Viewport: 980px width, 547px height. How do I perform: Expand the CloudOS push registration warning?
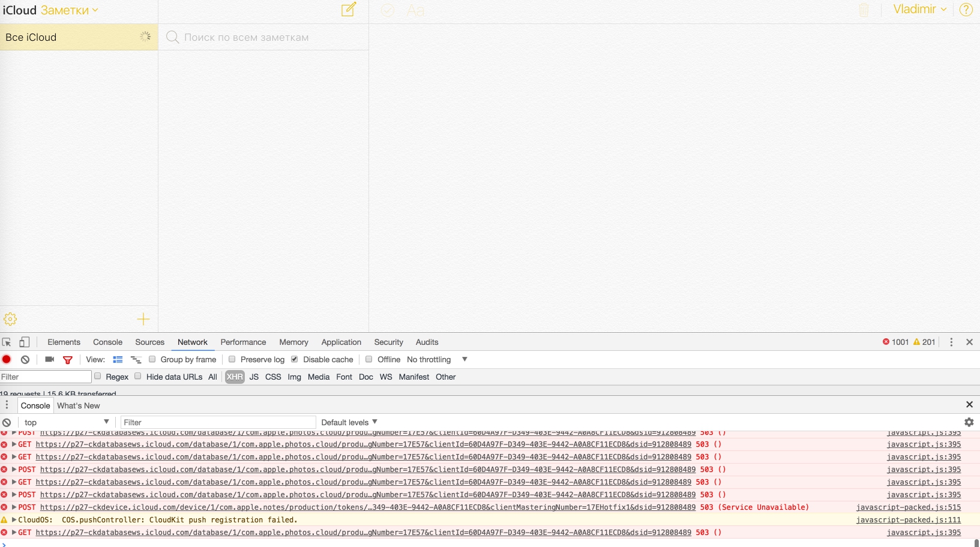click(14, 520)
